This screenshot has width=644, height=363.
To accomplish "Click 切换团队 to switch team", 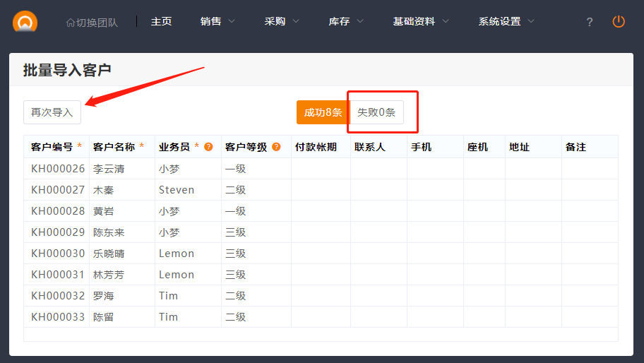I will pyautogui.click(x=92, y=22).
